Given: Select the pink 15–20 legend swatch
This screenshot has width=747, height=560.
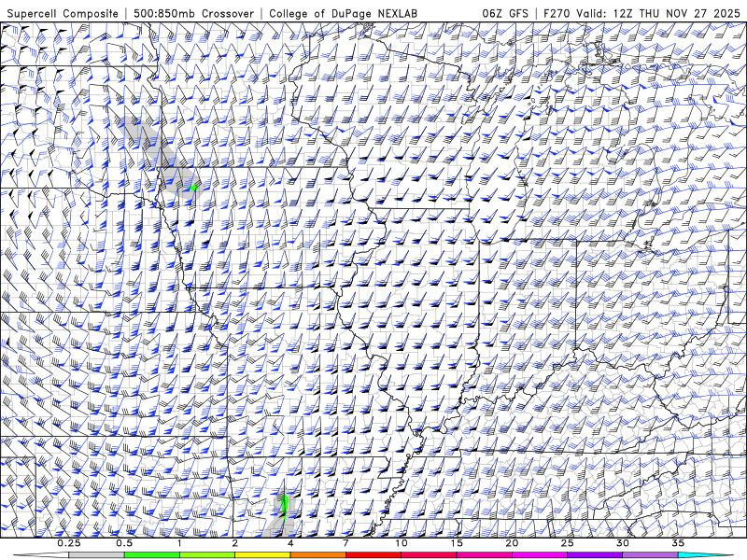Looking at the screenshot, I should [484, 555].
